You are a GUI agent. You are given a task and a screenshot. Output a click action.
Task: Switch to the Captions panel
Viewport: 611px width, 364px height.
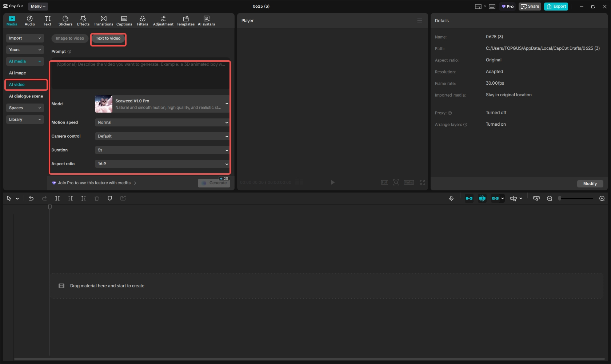(124, 20)
